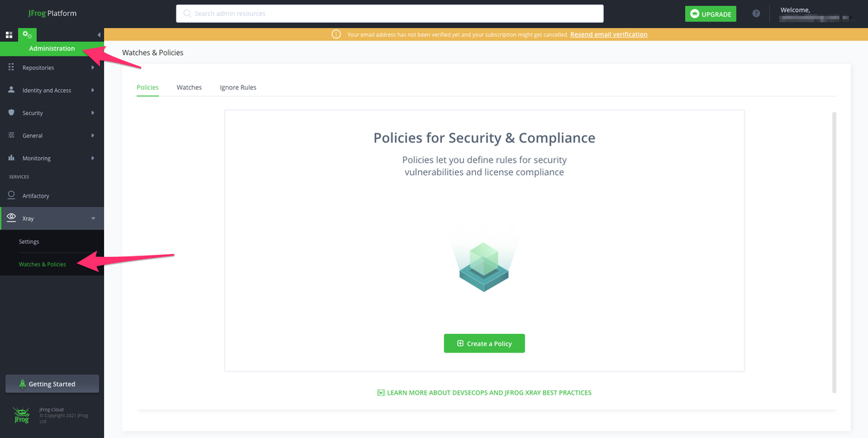Click the rocket icon on Getting Started
The height and width of the screenshot is (438, 868).
pos(22,384)
